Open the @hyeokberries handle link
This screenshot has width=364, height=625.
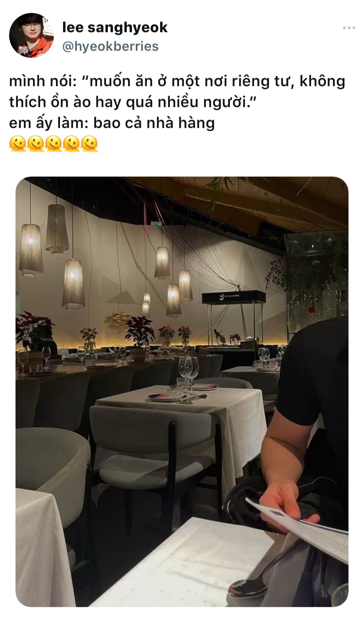110,47
